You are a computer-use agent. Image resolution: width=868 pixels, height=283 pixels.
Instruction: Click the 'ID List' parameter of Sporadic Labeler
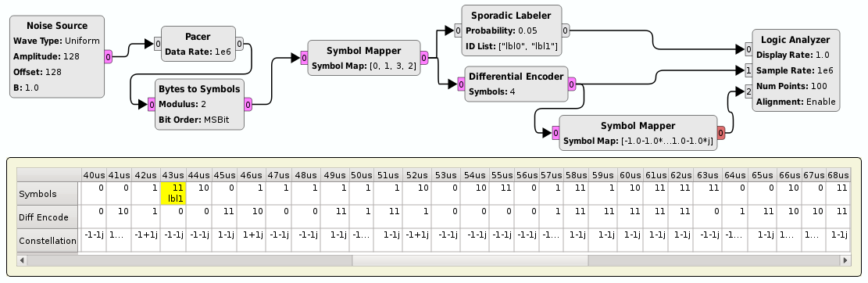[x=512, y=46]
